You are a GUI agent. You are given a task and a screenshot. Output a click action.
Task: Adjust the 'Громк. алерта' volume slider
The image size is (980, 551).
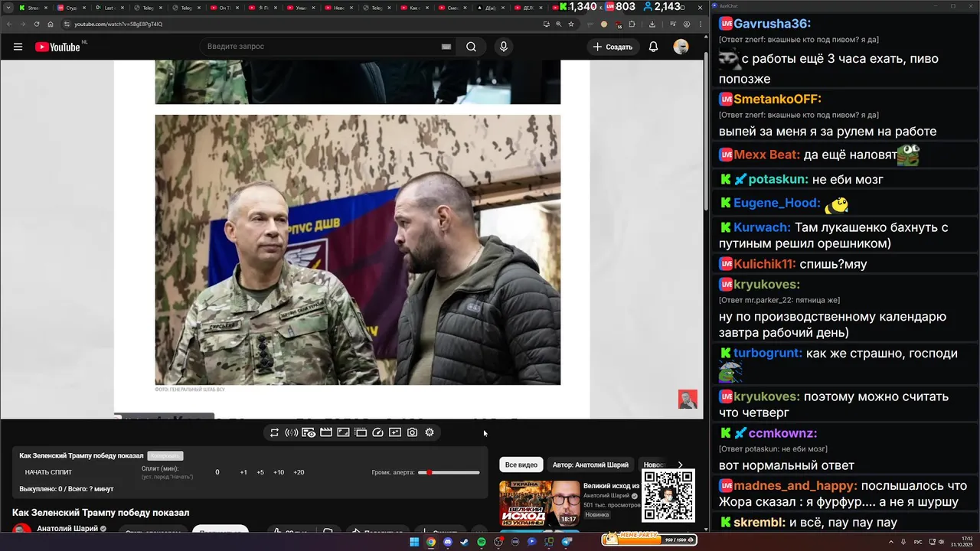click(x=449, y=472)
